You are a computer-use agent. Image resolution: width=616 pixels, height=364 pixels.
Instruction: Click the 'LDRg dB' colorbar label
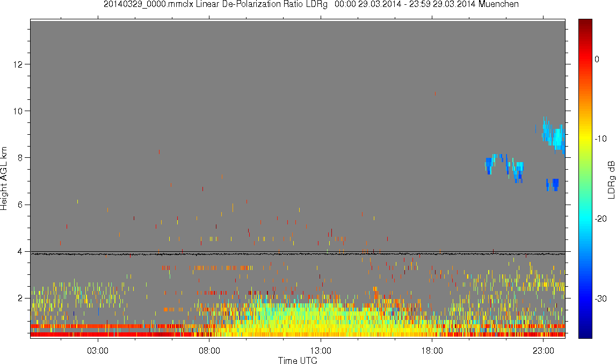tap(611, 179)
